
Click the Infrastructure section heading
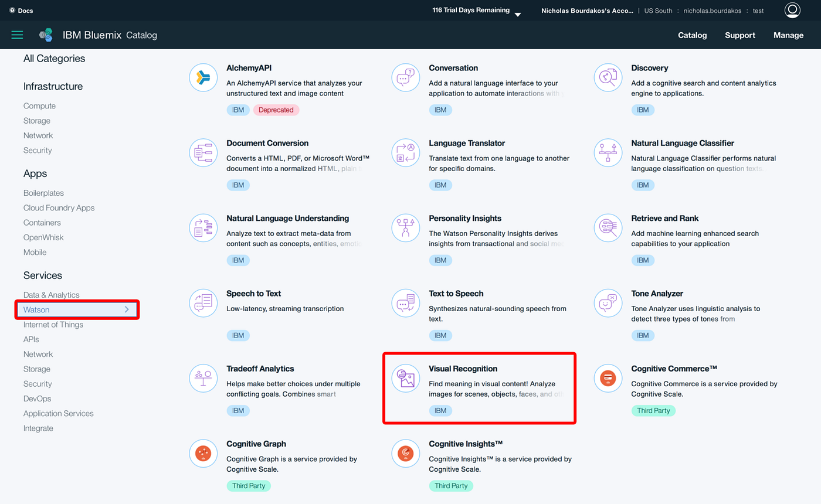(x=53, y=86)
